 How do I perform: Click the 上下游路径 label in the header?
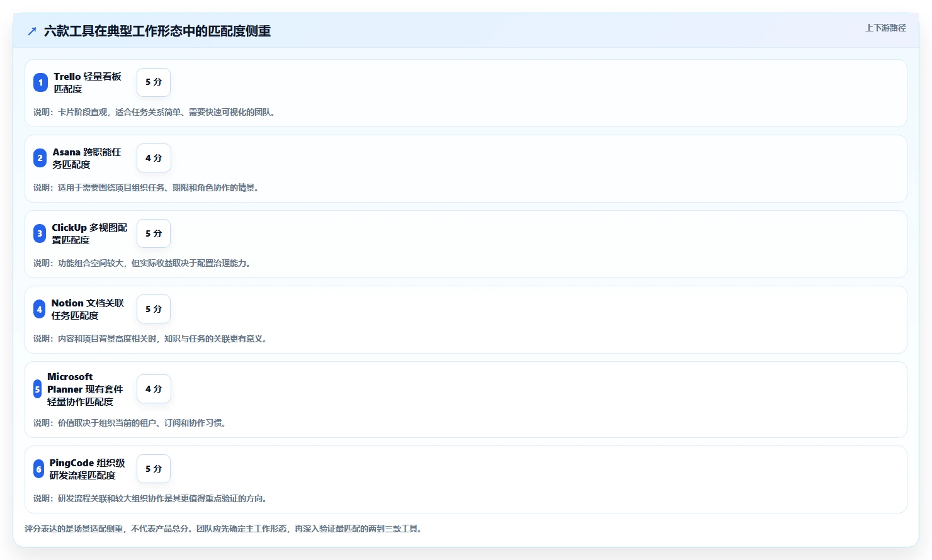click(885, 28)
